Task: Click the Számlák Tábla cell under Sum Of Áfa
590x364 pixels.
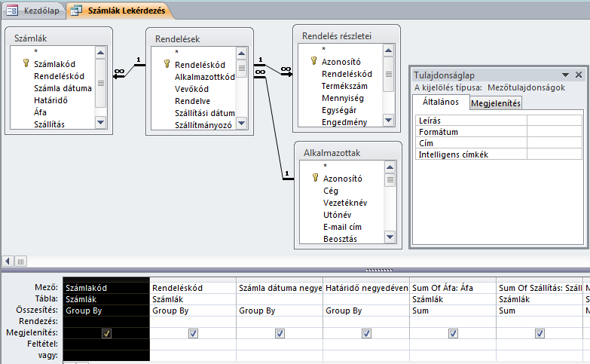Action: pos(453,299)
